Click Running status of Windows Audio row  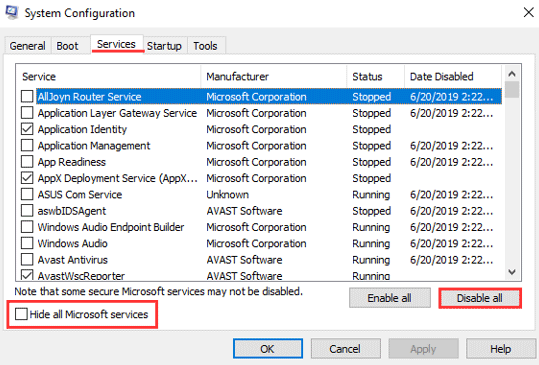(x=371, y=244)
